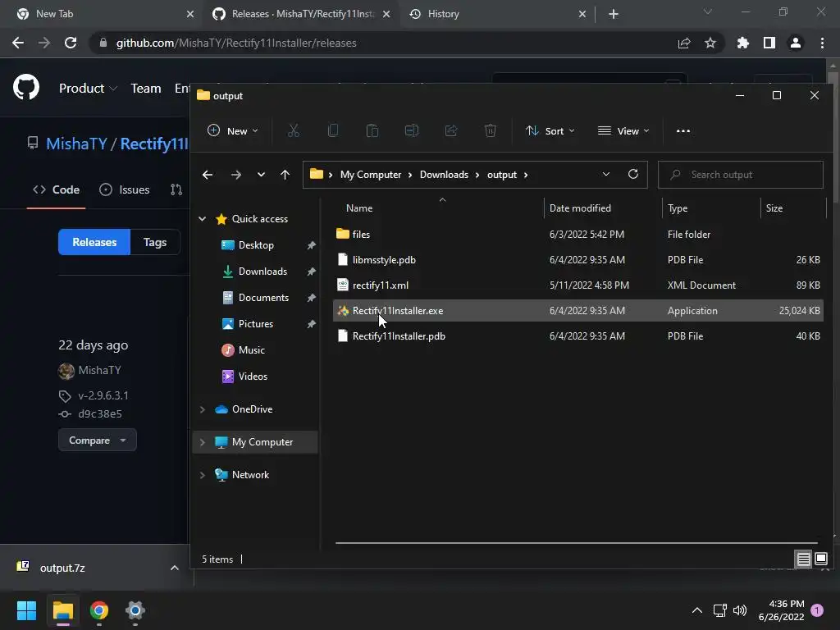
Task: Click the Share icon in Explorer toolbar
Action: [x=451, y=130]
